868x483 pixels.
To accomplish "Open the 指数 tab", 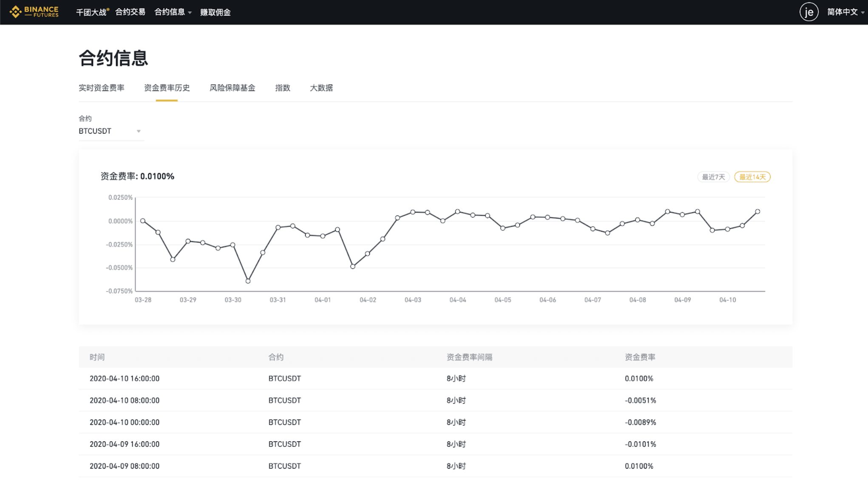I will coord(282,88).
